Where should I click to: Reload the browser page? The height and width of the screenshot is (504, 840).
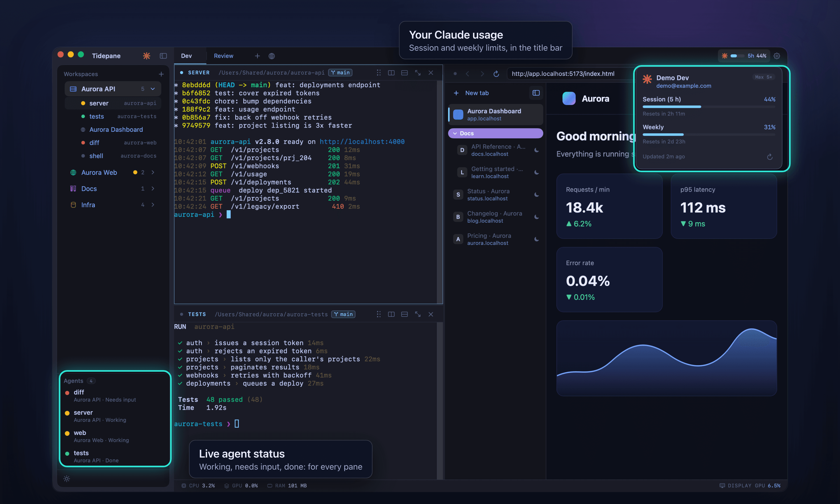point(496,74)
